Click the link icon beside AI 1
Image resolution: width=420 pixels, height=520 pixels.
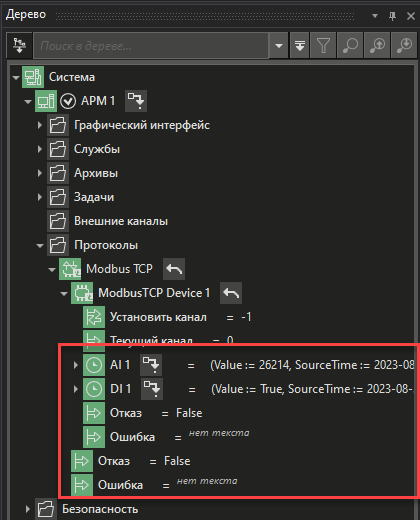151,365
